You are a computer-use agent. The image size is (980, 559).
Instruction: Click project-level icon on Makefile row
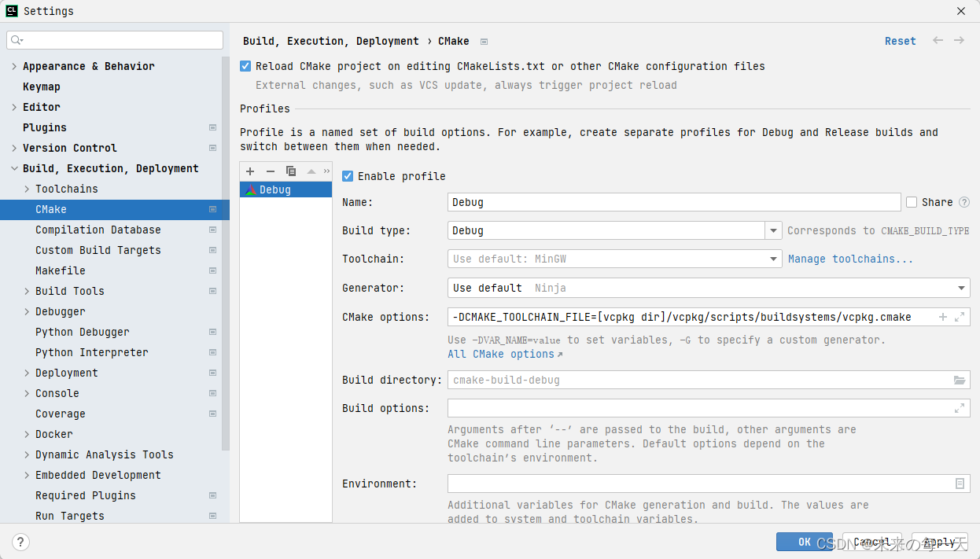pos(212,270)
